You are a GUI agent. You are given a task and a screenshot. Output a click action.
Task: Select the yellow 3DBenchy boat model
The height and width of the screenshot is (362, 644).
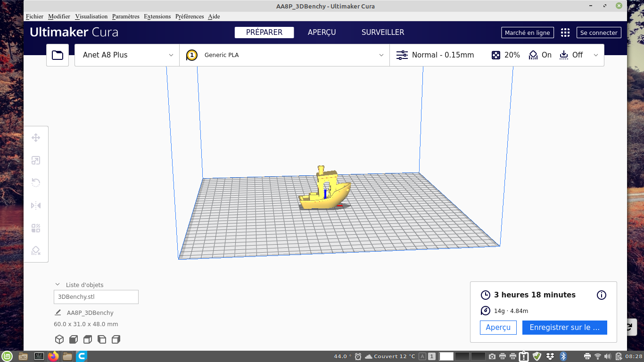(325, 191)
